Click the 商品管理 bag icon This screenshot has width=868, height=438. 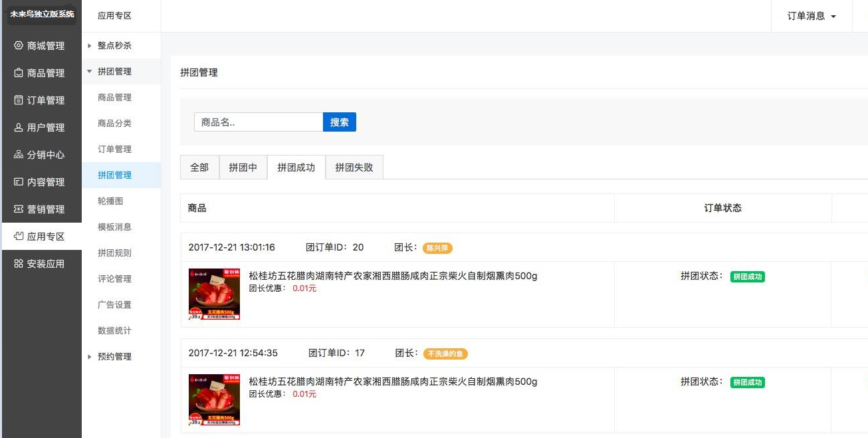(x=19, y=73)
